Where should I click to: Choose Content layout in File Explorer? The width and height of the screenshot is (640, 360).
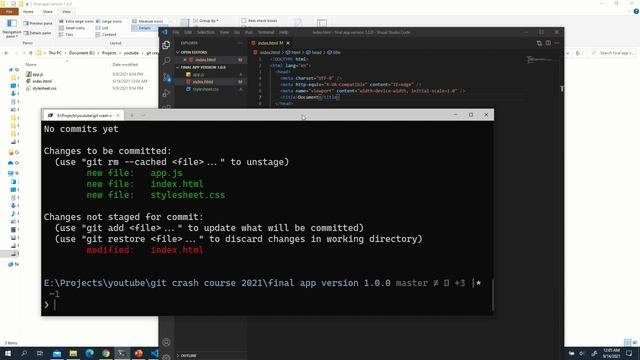click(x=106, y=35)
